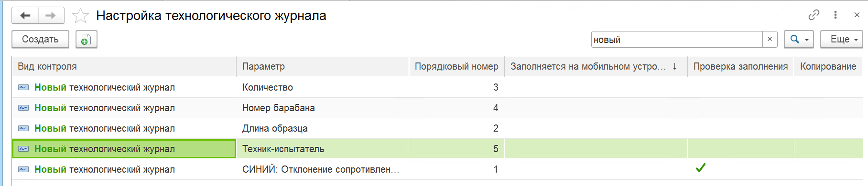Select the Длина образца row

[x=437, y=128]
